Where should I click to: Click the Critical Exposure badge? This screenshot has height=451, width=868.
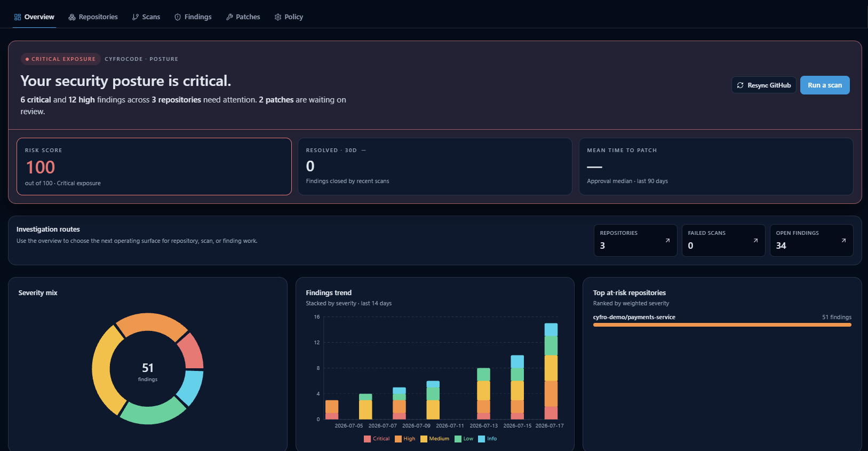[61, 59]
